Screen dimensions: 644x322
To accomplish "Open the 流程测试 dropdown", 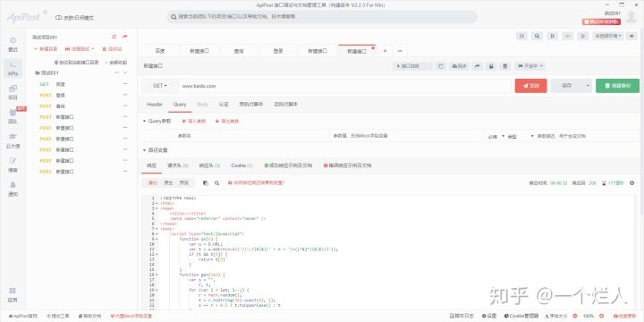I will (80, 49).
